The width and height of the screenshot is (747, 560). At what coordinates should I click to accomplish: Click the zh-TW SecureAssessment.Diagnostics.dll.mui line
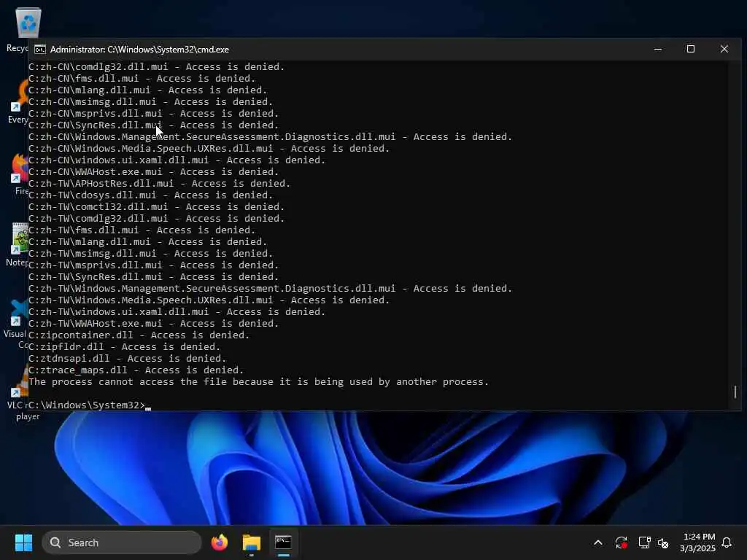pyautogui.click(x=271, y=289)
